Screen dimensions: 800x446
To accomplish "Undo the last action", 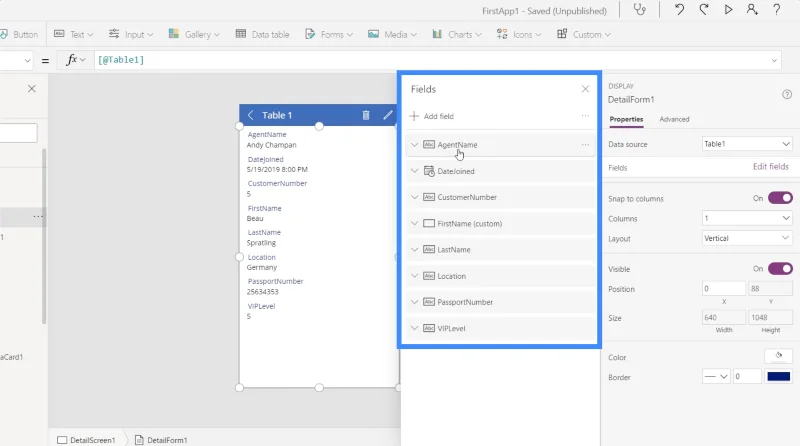I will pyautogui.click(x=679, y=10).
